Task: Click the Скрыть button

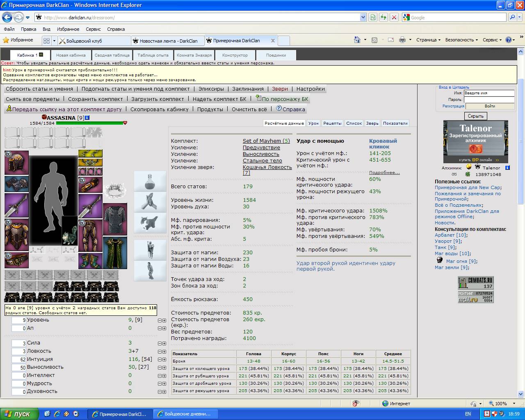Action: coord(475,116)
